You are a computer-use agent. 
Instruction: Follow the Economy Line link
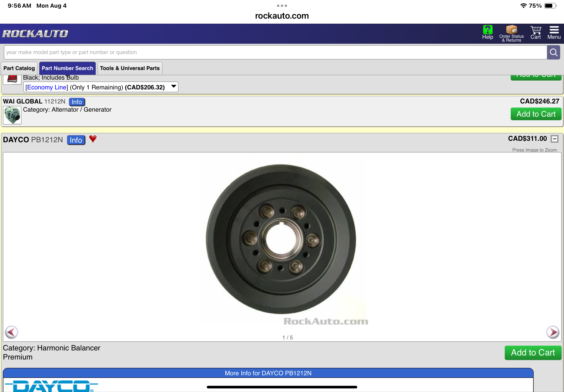[47, 87]
